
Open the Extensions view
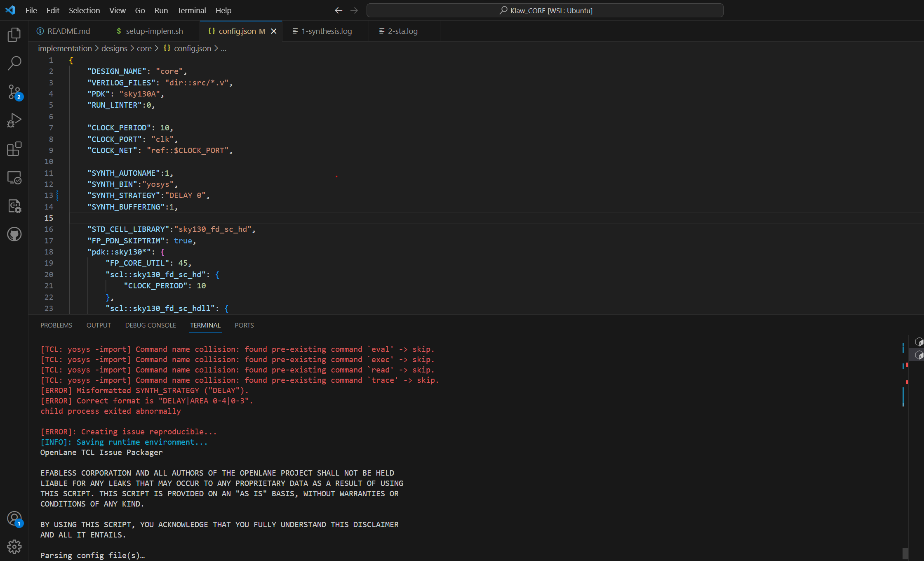pyautogui.click(x=14, y=149)
